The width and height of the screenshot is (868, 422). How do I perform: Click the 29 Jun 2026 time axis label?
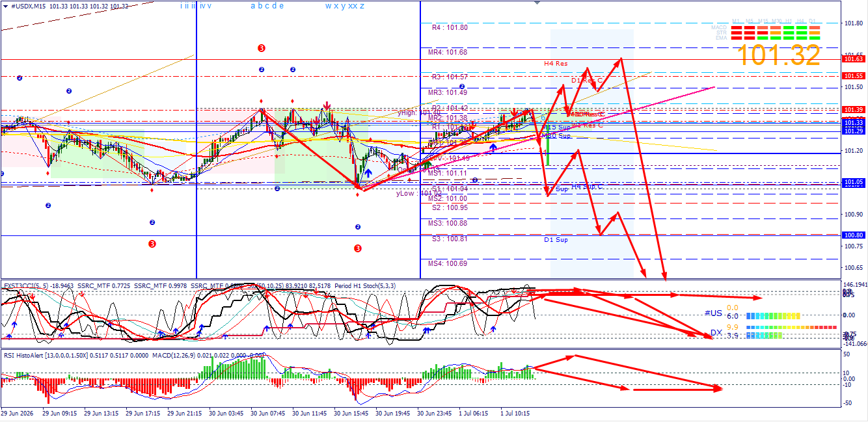pos(18,413)
